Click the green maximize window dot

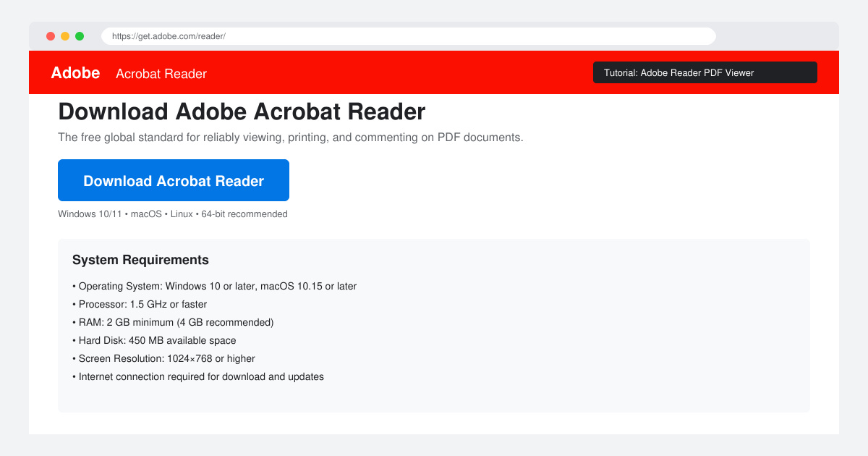(x=80, y=36)
